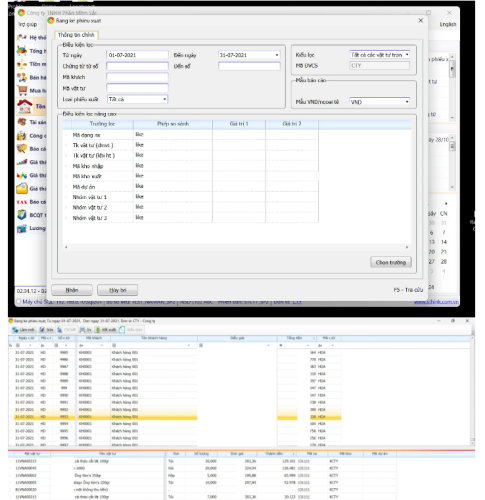Screen dimensions: 485x500
Task: Open the Lương sidebar icon
Action: [x=22, y=228]
